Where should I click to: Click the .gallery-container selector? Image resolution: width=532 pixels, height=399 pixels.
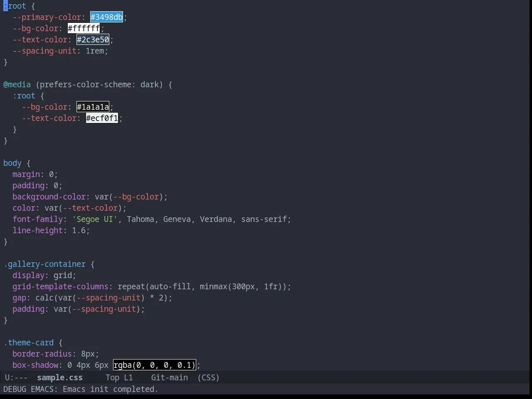coord(44,264)
